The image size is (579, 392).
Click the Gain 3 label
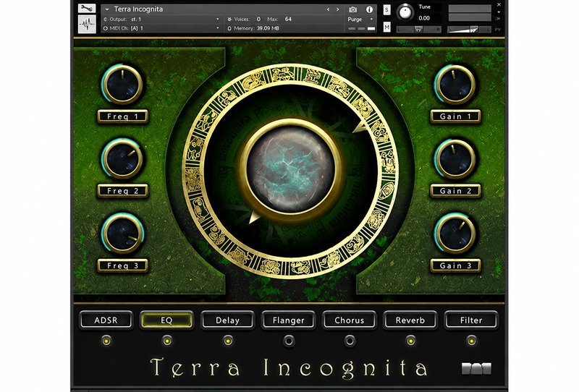pyautogui.click(x=455, y=265)
